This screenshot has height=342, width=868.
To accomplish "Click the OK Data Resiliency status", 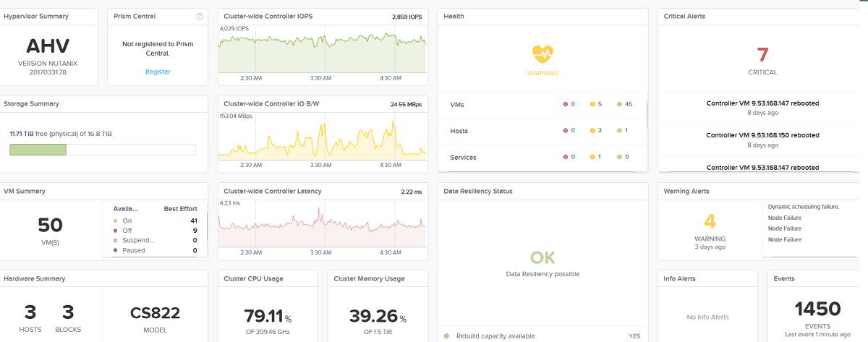I will (x=542, y=258).
